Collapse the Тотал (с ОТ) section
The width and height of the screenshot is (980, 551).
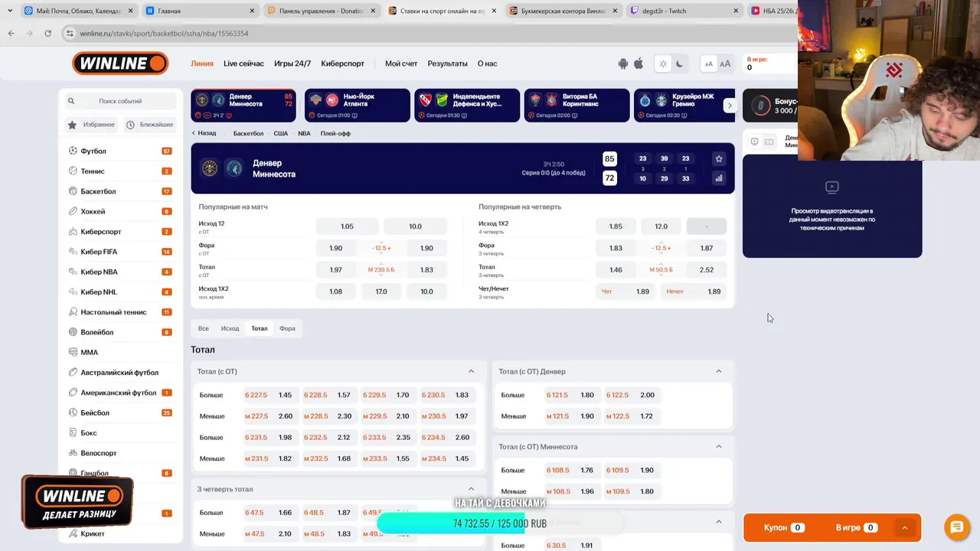pyautogui.click(x=471, y=371)
